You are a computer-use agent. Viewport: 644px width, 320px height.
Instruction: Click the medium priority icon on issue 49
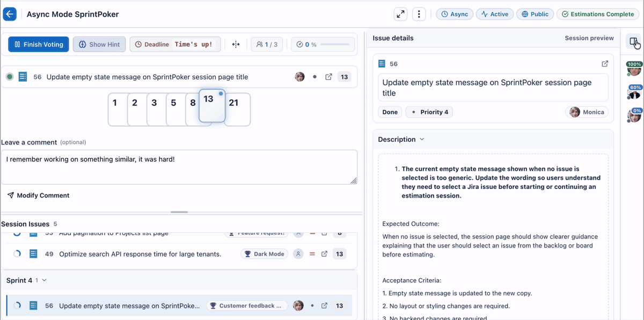pyautogui.click(x=312, y=254)
